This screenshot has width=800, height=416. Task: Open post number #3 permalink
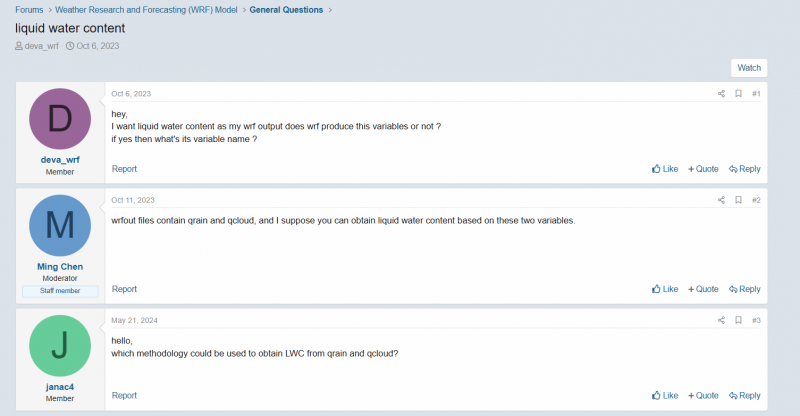tap(756, 320)
